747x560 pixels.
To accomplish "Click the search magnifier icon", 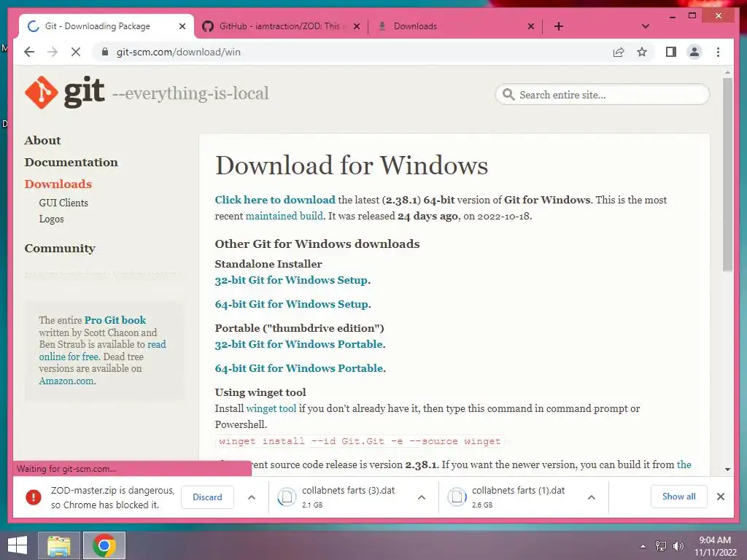I will click(x=508, y=94).
